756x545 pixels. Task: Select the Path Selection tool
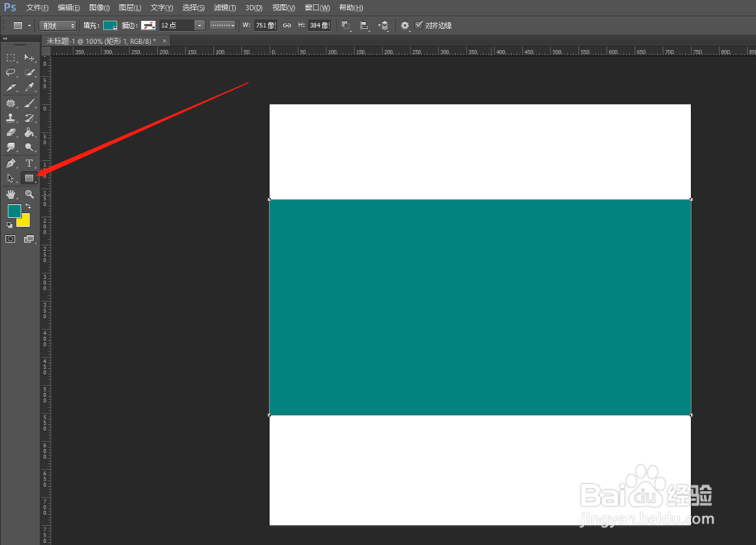point(11,178)
